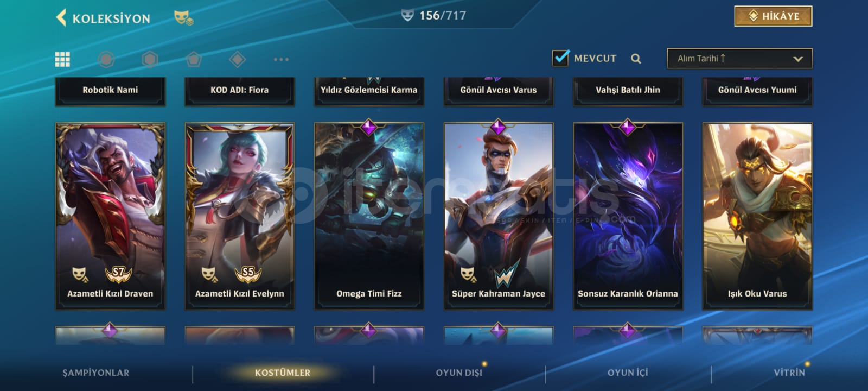Select the Omega Timi Fizz skin card
Screen dimensions: 868x391
click(x=369, y=216)
